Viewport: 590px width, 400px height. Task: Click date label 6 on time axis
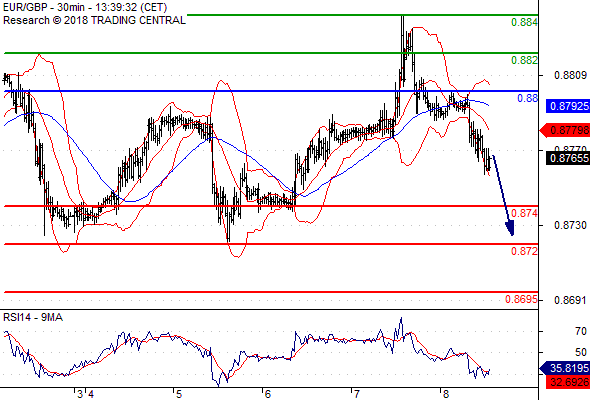point(268,394)
